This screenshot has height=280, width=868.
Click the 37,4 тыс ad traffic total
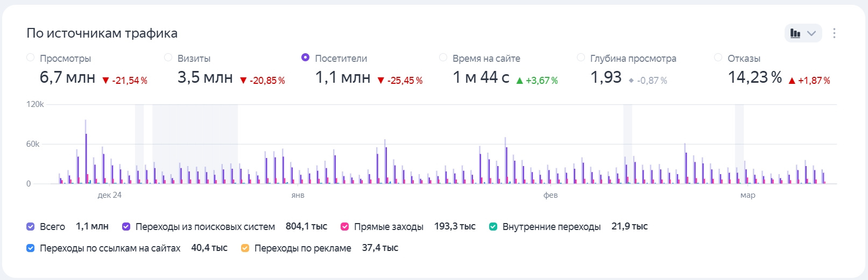[380, 248]
